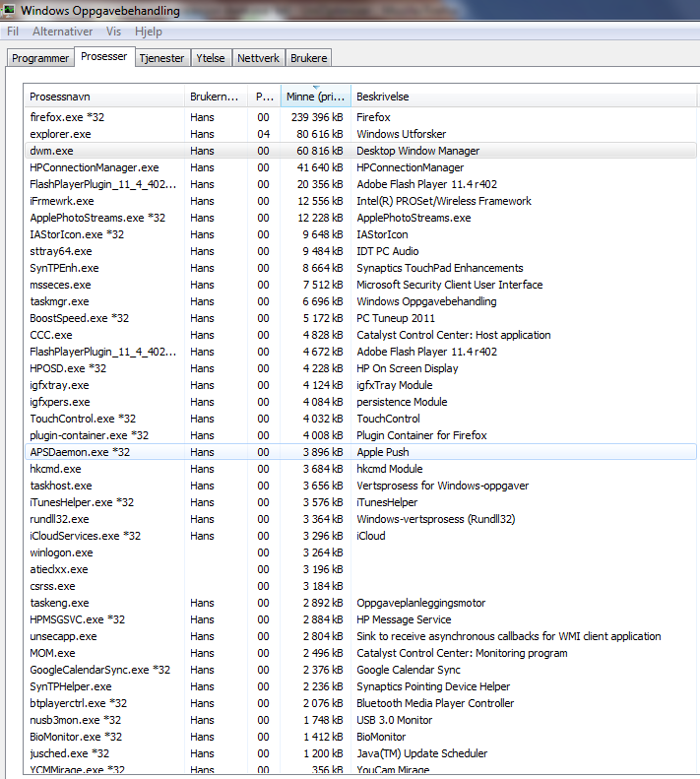Select winlogon.exe process
Screen dimensions: 700x779
(x=360, y=552)
